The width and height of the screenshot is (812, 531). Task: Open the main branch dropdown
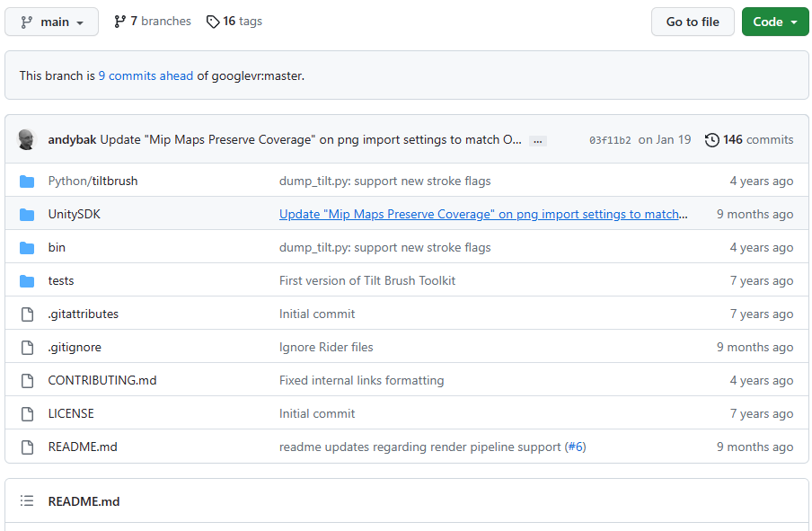pyautogui.click(x=51, y=22)
